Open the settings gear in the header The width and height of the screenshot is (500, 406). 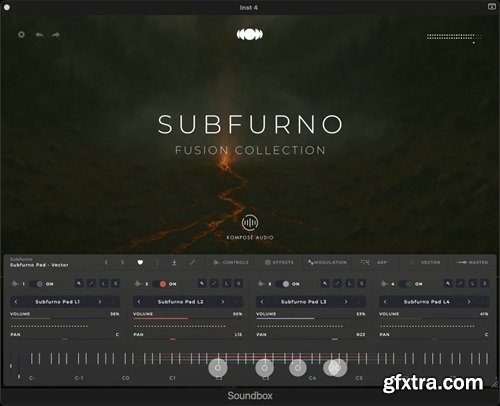[21, 35]
